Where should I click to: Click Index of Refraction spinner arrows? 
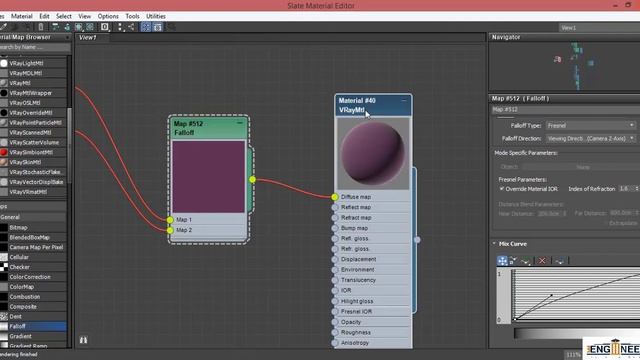[636, 189]
